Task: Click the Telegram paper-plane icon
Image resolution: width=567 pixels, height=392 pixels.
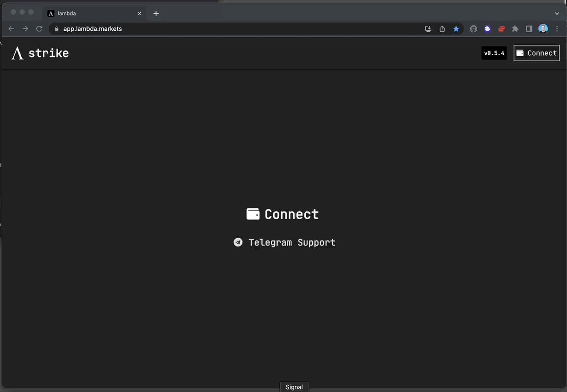Action: (x=238, y=242)
